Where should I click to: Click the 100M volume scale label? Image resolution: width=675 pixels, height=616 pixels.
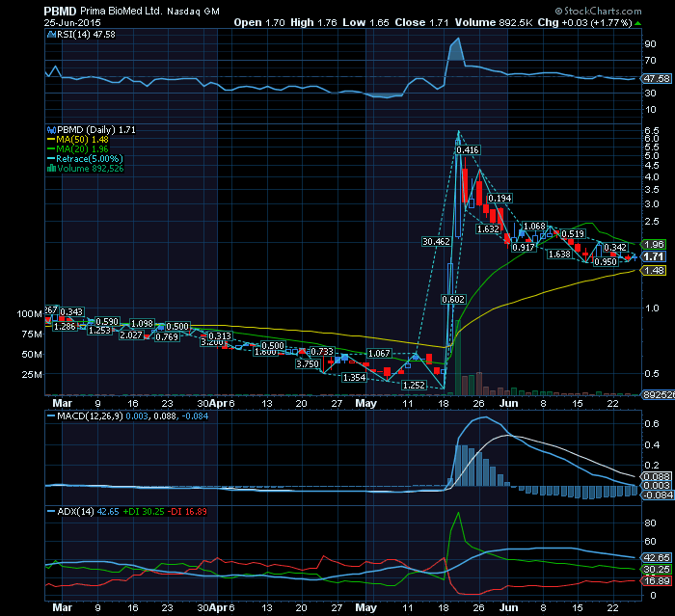click(x=29, y=314)
